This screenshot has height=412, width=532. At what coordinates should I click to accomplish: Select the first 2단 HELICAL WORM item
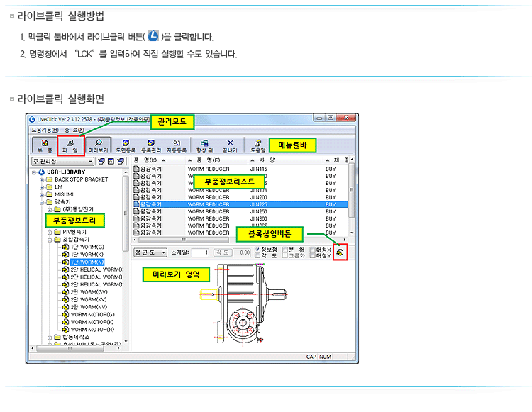[x=96, y=269]
